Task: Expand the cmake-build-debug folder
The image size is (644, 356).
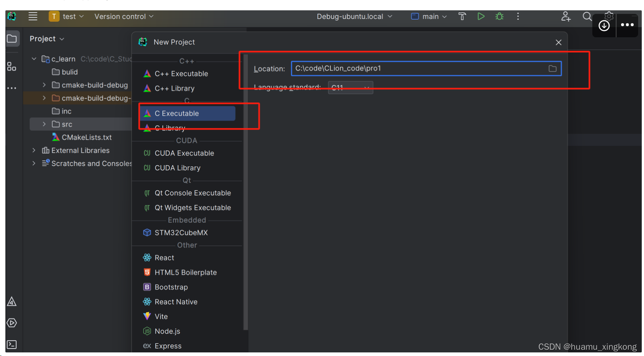Action: tap(44, 85)
